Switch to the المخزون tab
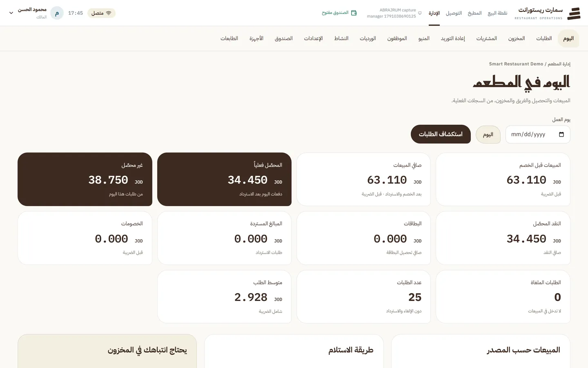 [517, 38]
